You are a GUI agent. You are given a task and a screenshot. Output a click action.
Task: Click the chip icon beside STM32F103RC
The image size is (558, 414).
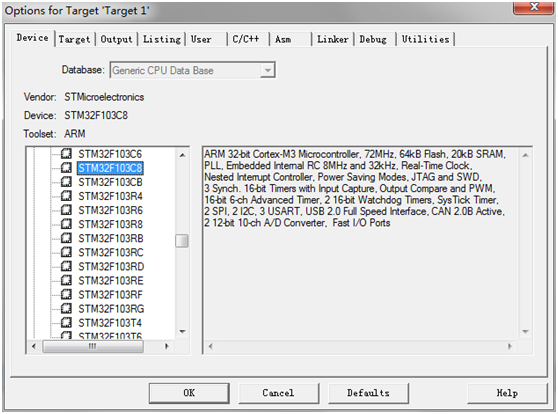click(66, 252)
